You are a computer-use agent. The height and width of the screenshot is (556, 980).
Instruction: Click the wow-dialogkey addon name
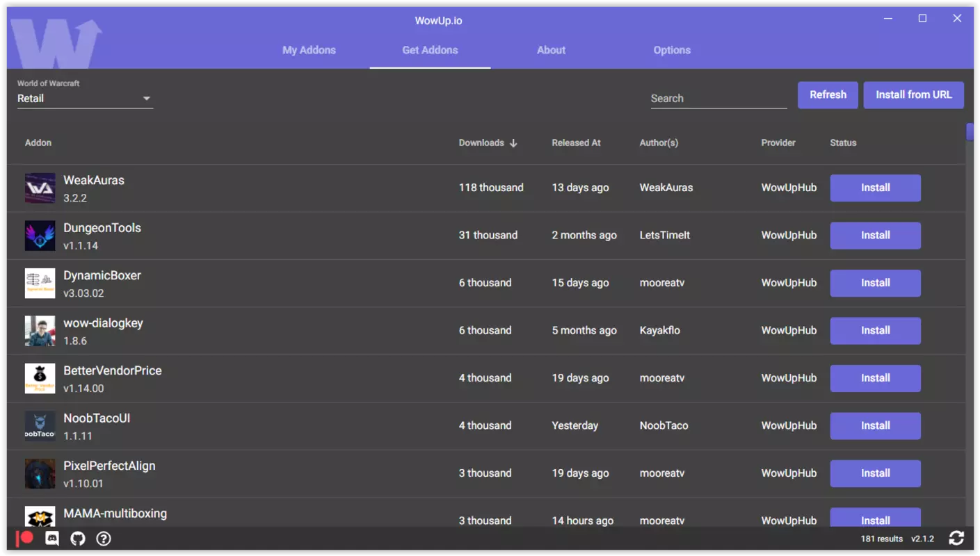pyautogui.click(x=103, y=323)
